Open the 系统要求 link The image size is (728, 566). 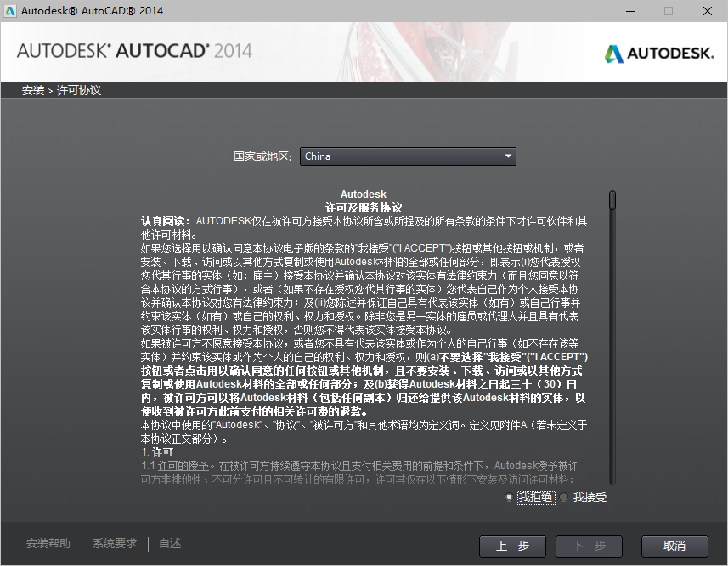(114, 542)
